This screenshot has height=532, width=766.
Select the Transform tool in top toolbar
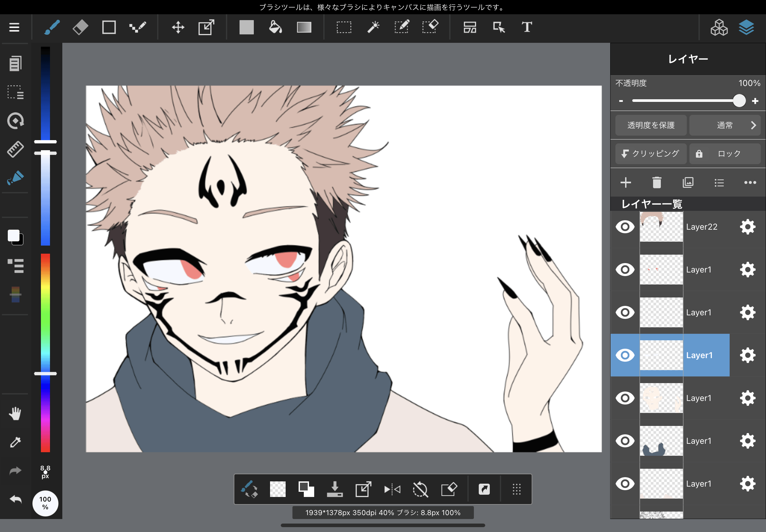206,27
